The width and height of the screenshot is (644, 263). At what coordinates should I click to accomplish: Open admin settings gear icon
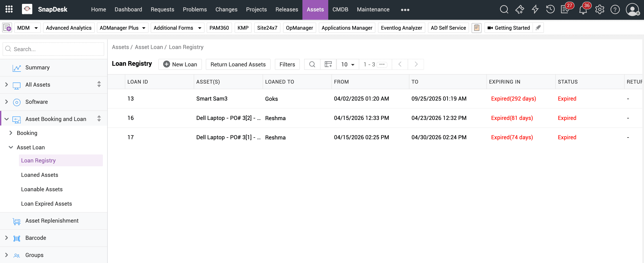(599, 9)
